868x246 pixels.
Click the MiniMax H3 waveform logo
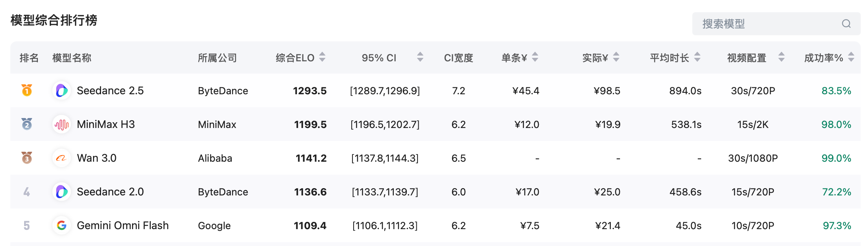pyautogui.click(x=62, y=124)
